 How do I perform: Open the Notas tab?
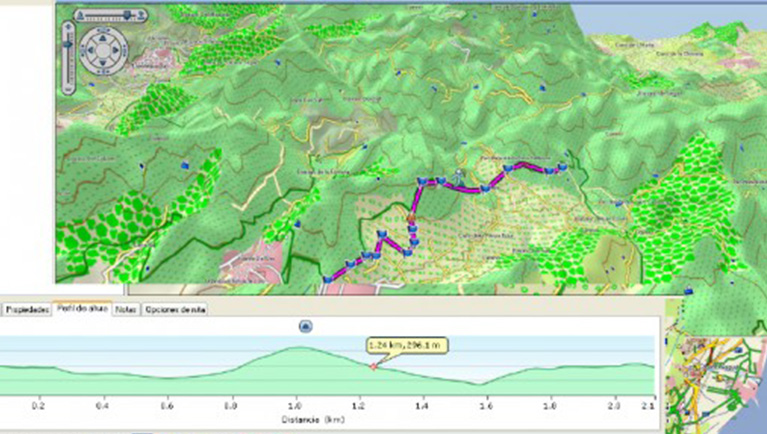click(x=126, y=310)
